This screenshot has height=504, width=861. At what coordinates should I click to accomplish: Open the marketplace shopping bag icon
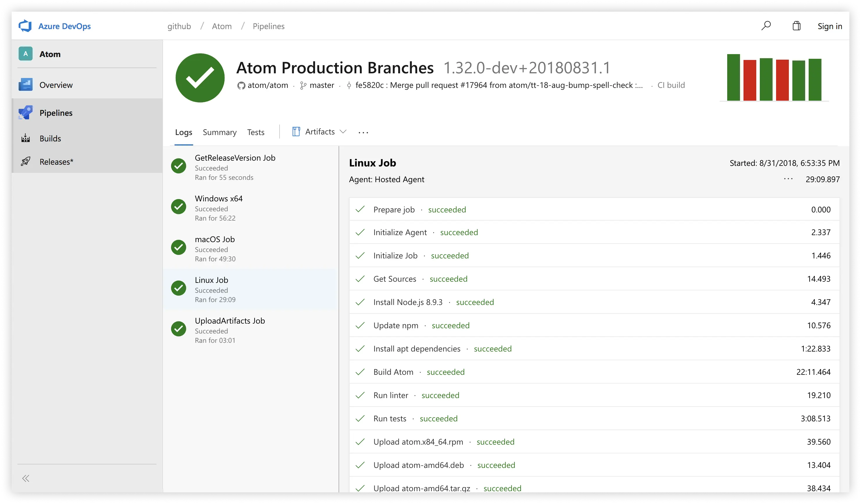click(796, 26)
